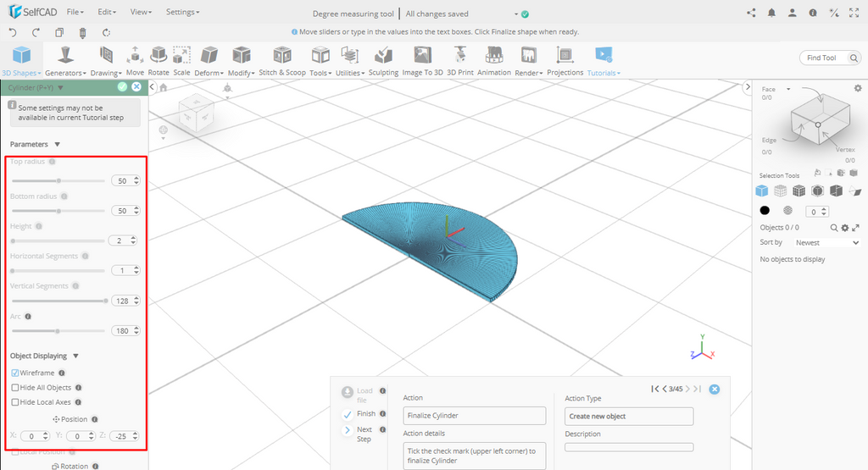Adjust the Top radius slider
Screen dimensions: 868x470
(x=58, y=181)
